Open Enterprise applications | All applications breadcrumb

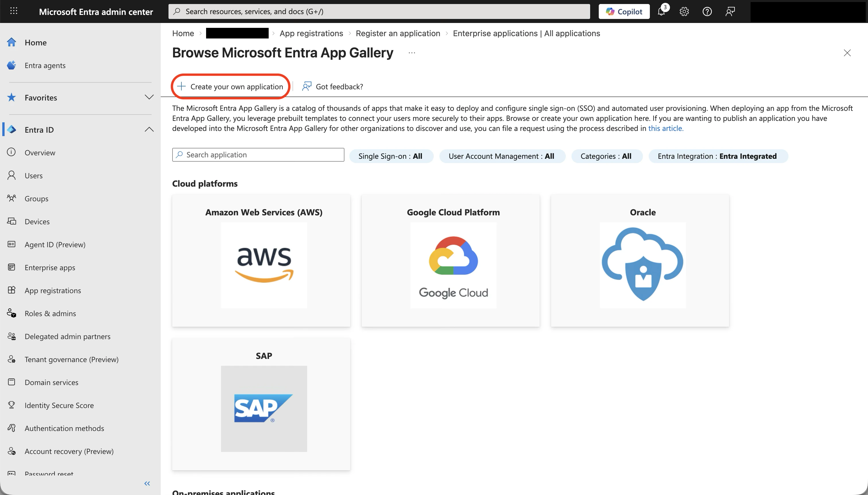[x=526, y=33]
